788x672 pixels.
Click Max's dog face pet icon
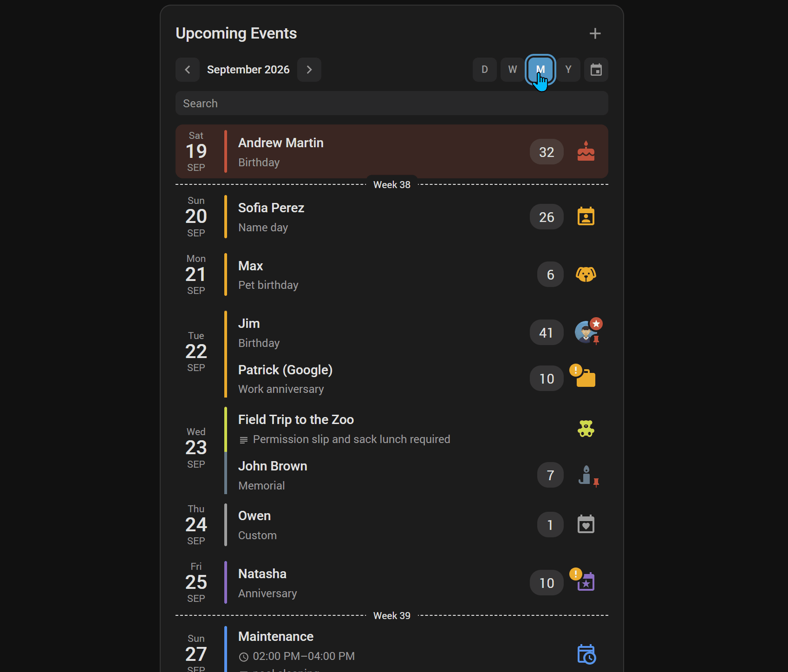pyautogui.click(x=586, y=274)
